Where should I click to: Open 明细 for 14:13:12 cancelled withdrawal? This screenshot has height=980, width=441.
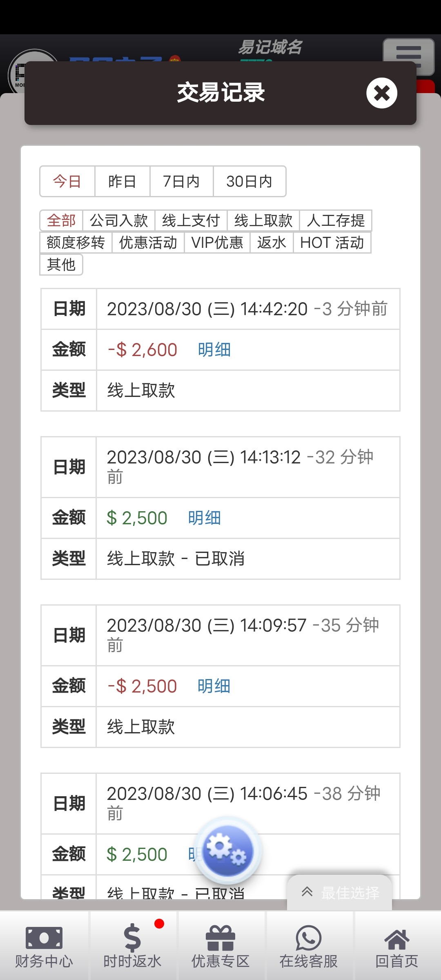205,518
